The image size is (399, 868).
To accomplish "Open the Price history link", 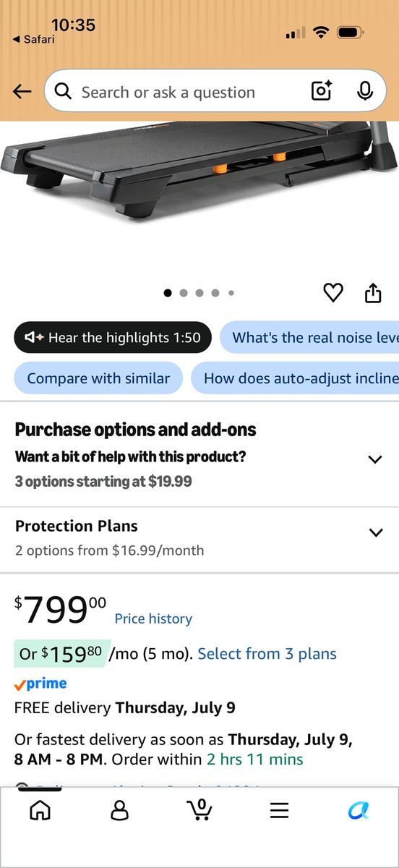I will pyautogui.click(x=153, y=618).
